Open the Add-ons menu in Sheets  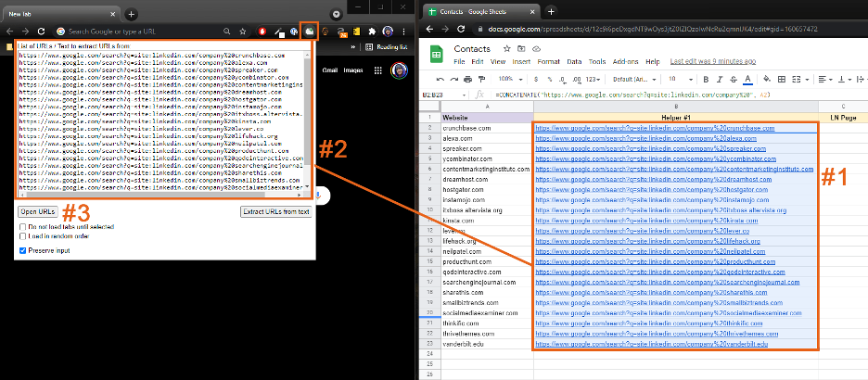(x=626, y=61)
